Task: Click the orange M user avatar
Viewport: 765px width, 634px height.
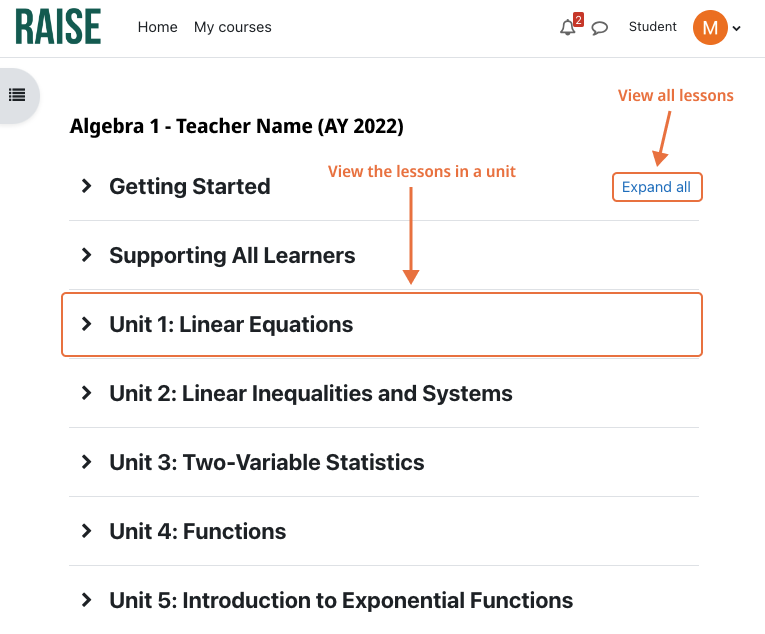Action: point(710,28)
